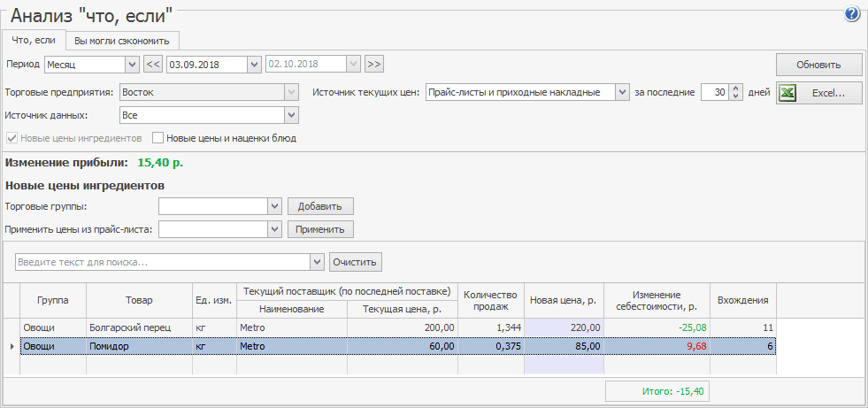This screenshot has width=868, height=408.
Task: Enable Новые цены и наценки блюд checkbox
Action: tap(158, 138)
